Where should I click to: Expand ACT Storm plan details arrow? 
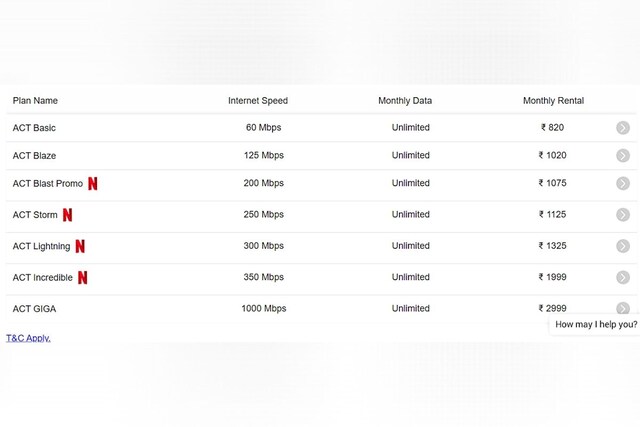(623, 215)
